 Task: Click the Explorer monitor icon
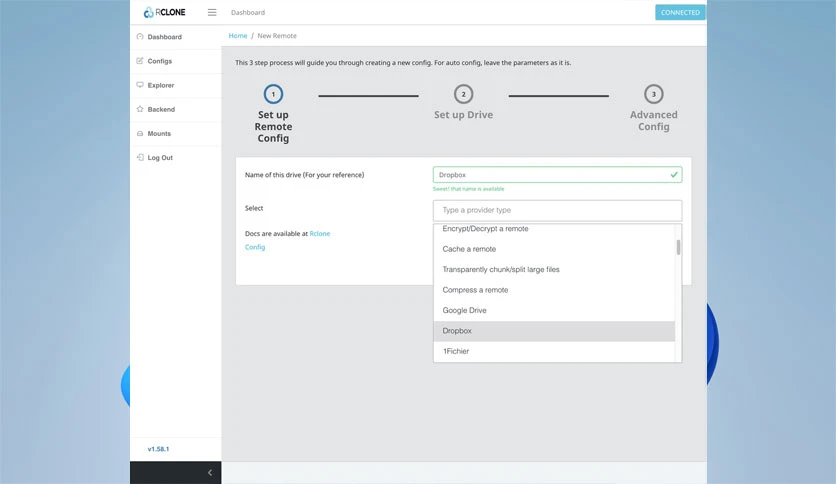140,85
